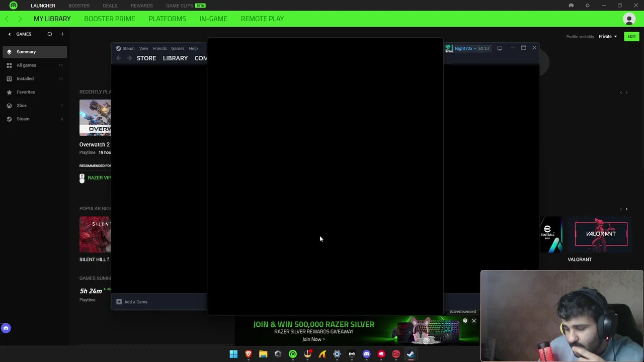
Task: Go to Steam LIBRARY tab
Action: point(175,58)
